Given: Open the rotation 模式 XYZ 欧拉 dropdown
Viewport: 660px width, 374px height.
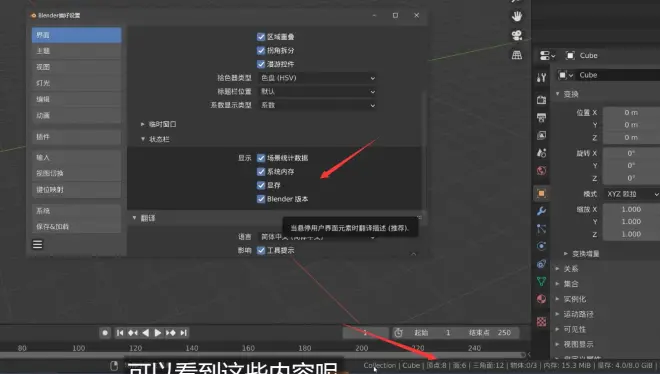Looking at the screenshot, I should click(x=631, y=194).
